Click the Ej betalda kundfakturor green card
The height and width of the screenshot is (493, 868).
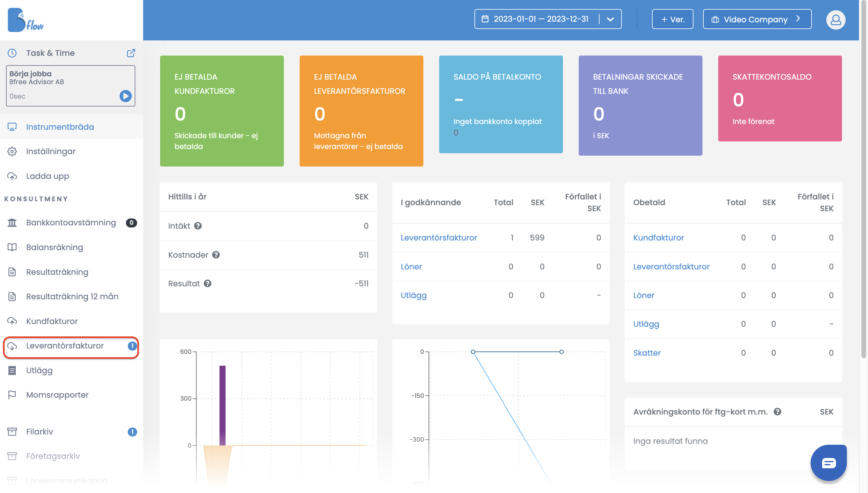[x=222, y=111]
